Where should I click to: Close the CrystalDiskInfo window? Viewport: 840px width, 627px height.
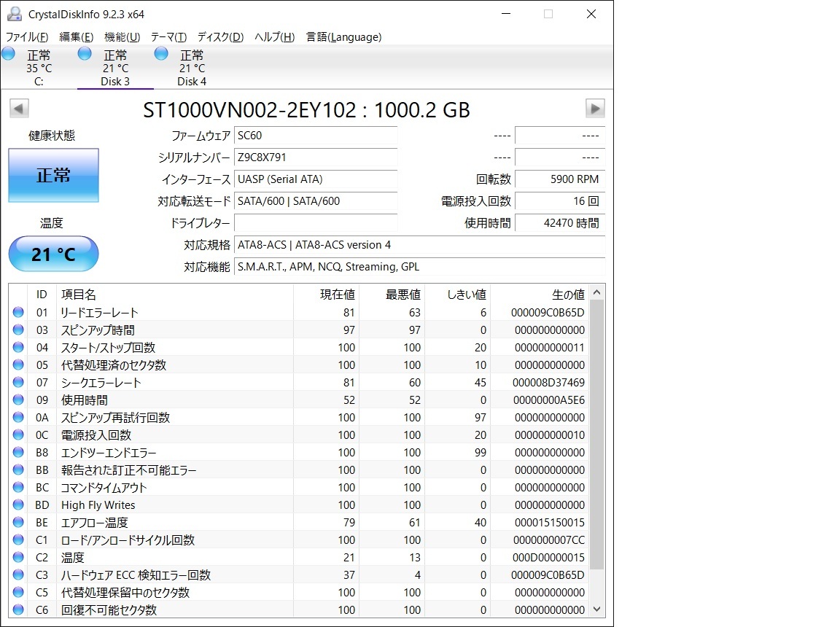(x=591, y=14)
